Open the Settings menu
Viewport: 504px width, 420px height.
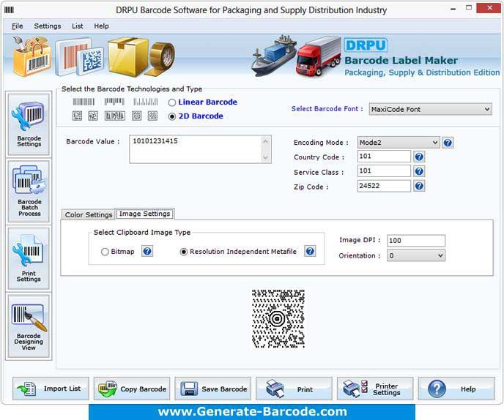click(47, 26)
